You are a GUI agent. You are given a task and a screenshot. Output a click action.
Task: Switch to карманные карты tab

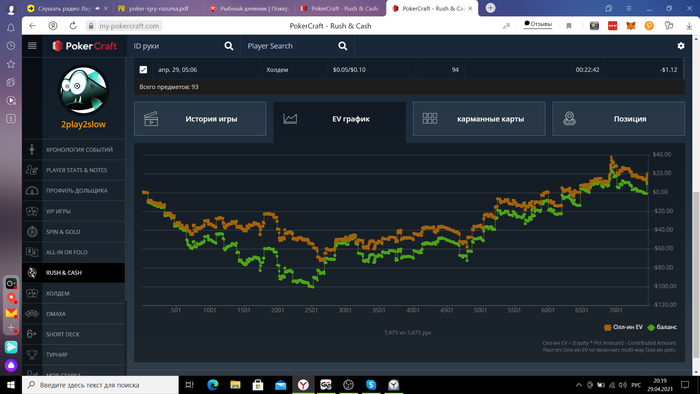479,119
